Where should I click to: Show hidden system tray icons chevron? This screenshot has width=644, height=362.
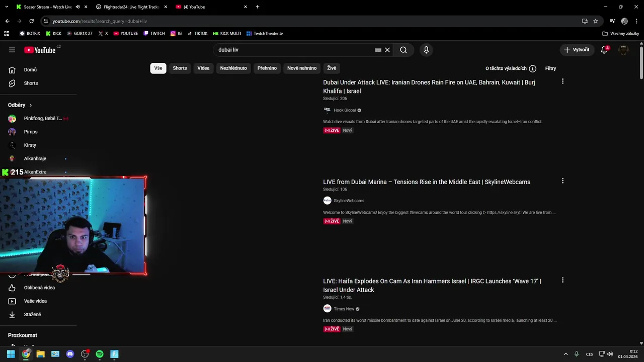tap(566, 354)
